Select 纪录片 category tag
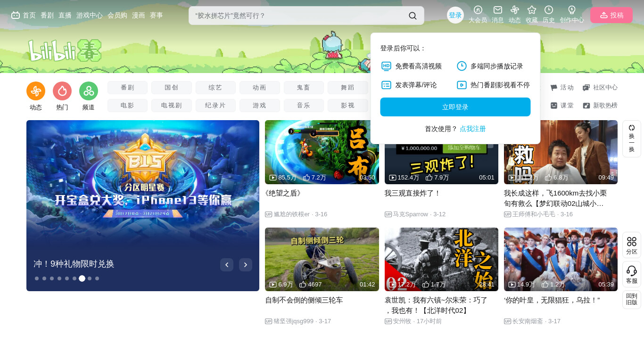Screen dimensions: 644x343 click(215, 106)
